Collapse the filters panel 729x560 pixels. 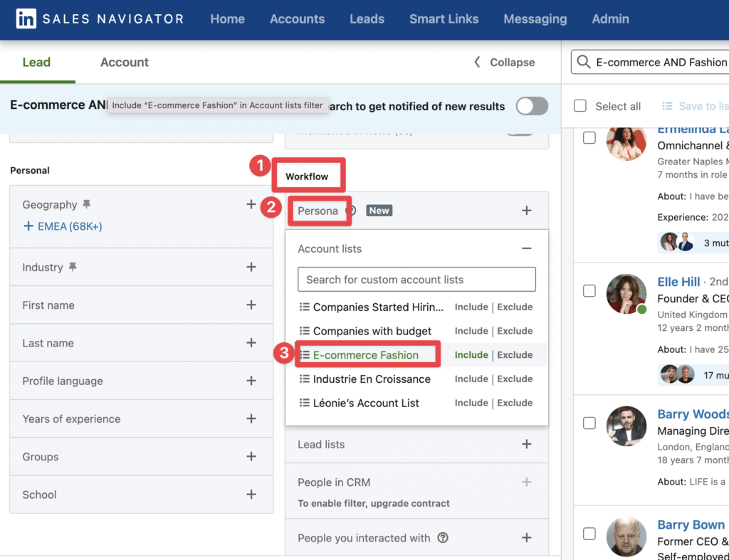click(504, 63)
